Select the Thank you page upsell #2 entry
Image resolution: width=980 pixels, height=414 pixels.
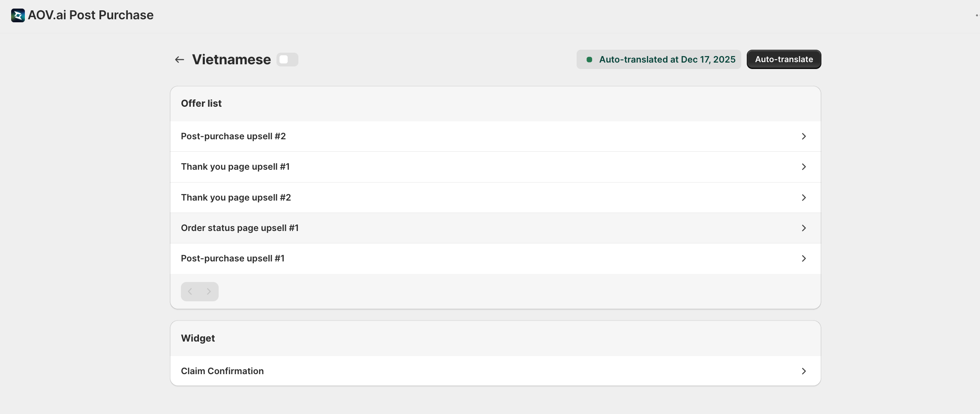496,198
